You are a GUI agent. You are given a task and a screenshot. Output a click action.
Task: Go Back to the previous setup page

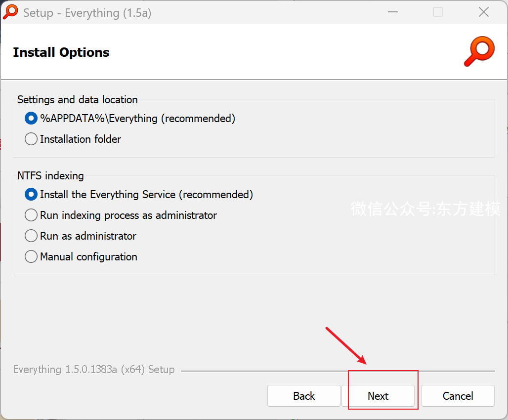coord(304,396)
